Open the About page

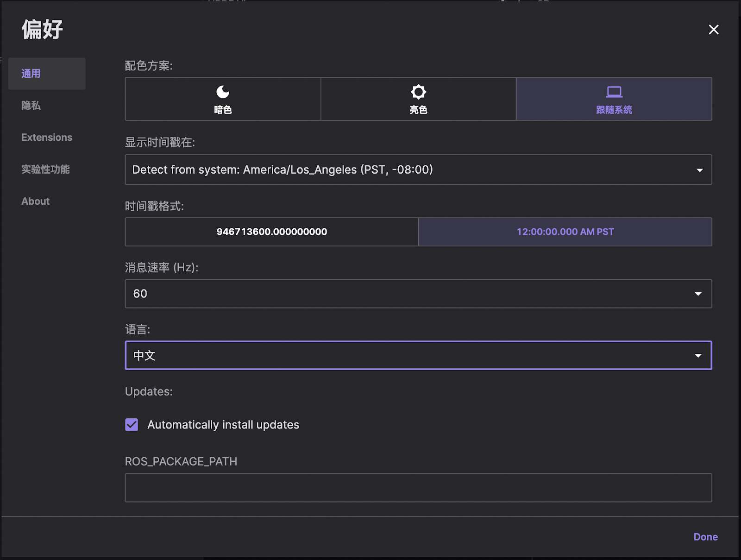(x=35, y=201)
